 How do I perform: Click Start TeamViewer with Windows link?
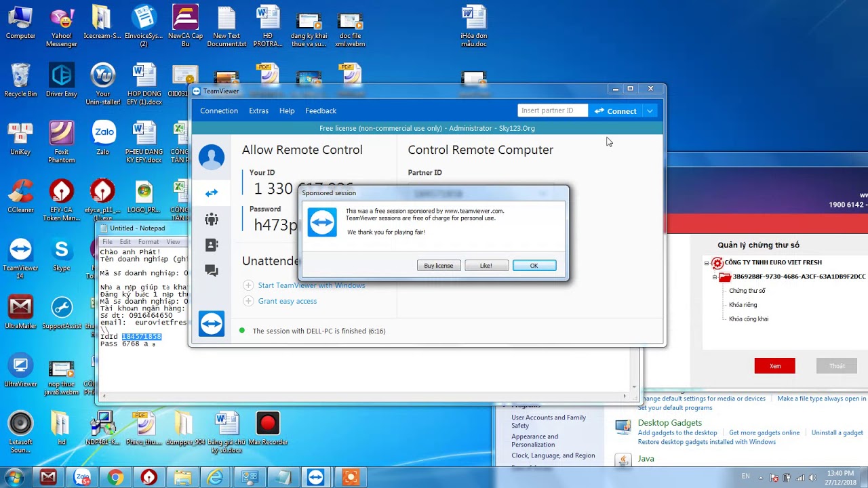tap(311, 285)
